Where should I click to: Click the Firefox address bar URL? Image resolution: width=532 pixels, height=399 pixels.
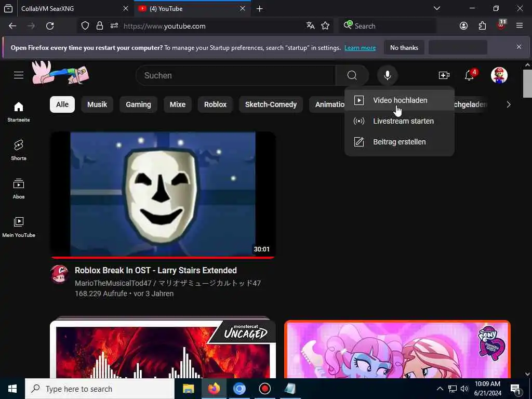point(165,26)
